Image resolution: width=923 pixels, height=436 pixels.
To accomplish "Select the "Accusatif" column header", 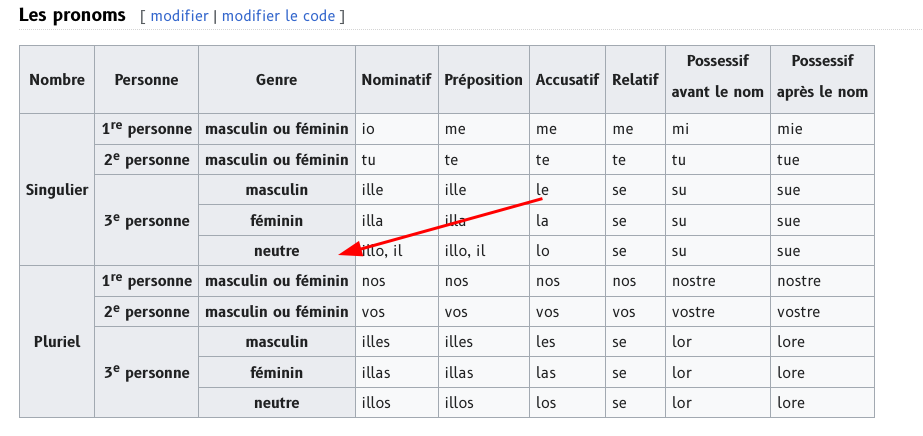I will point(567,79).
